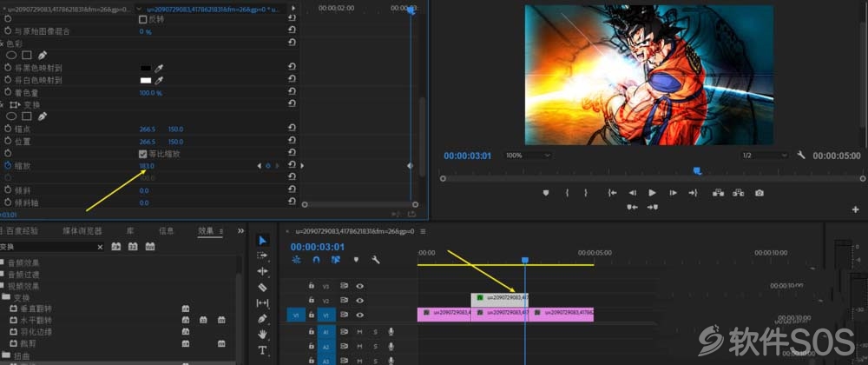Enable the 反转 checkbox
The width and height of the screenshot is (868, 365).
tap(142, 19)
